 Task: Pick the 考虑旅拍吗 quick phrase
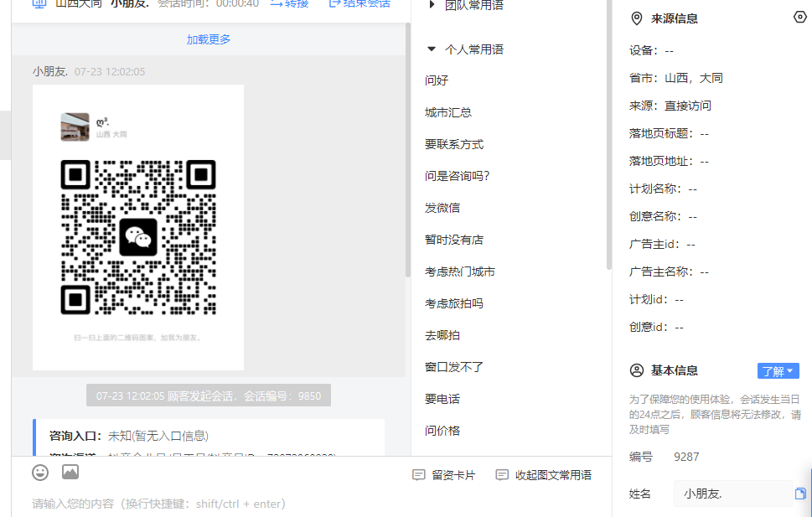[454, 303]
